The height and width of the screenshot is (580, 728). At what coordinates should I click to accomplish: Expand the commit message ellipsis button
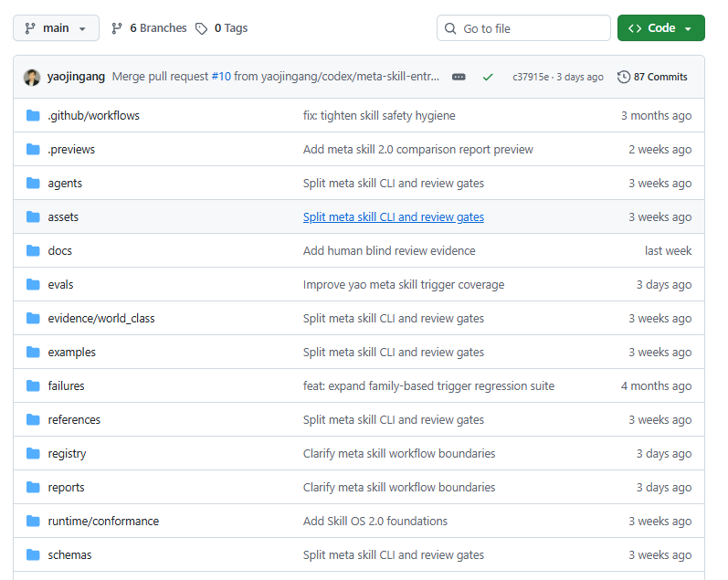pyautogui.click(x=459, y=77)
